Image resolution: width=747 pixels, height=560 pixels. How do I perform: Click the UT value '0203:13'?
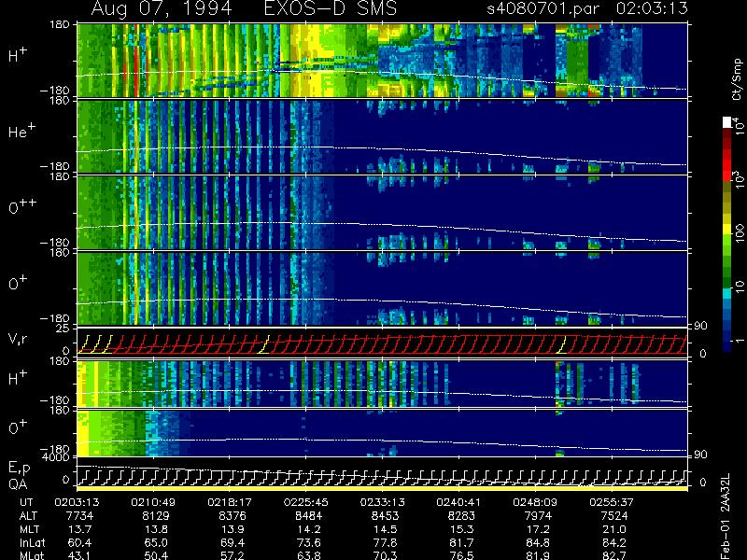click(77, 502)
